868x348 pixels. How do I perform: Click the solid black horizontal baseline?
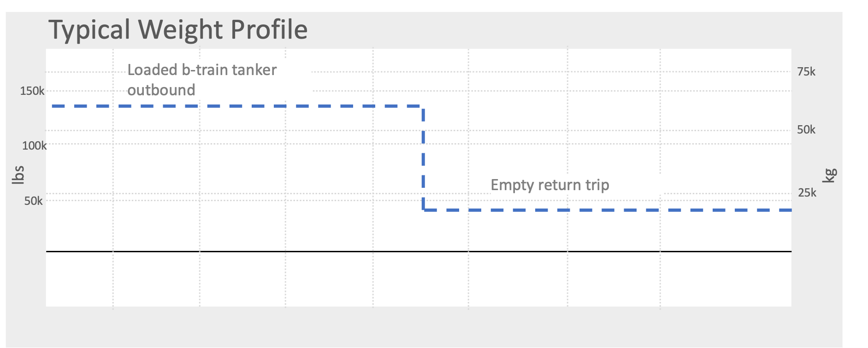click(x=419, y=252)
